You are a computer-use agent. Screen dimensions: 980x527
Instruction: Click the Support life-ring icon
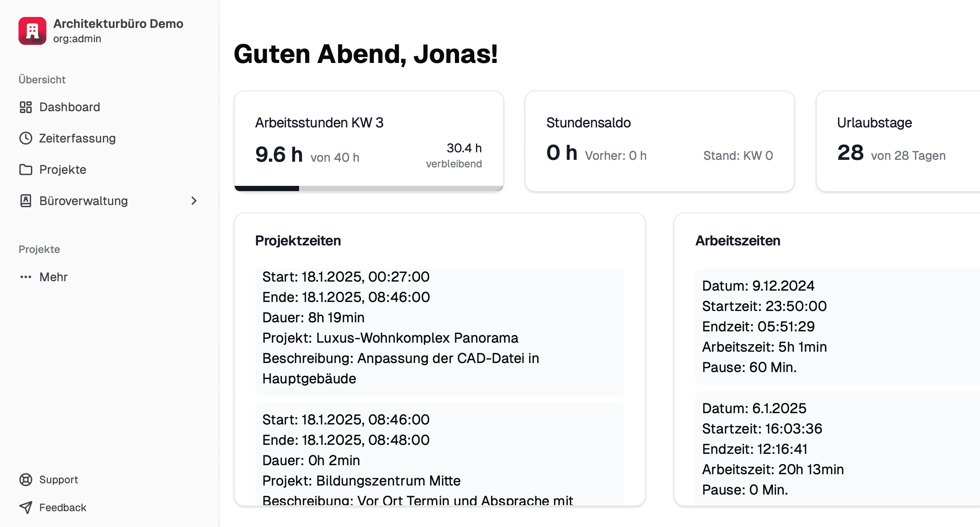point(26,480)
